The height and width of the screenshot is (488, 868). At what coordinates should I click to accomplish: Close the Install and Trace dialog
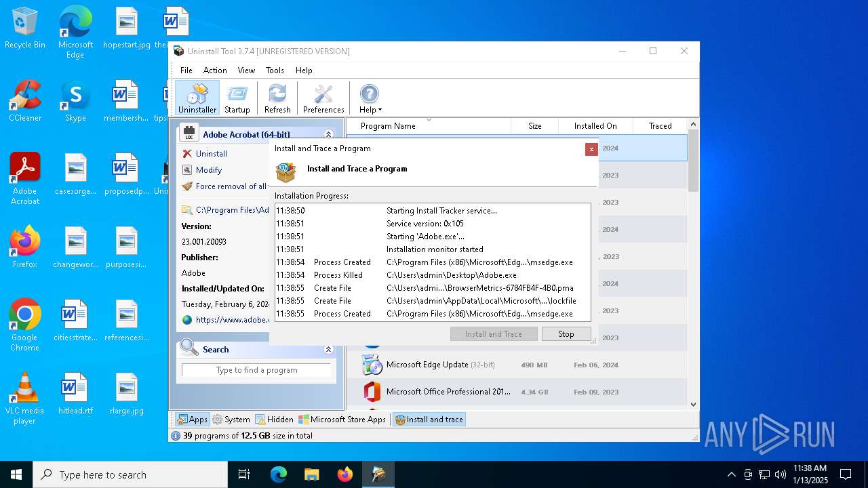click(591, 149)
